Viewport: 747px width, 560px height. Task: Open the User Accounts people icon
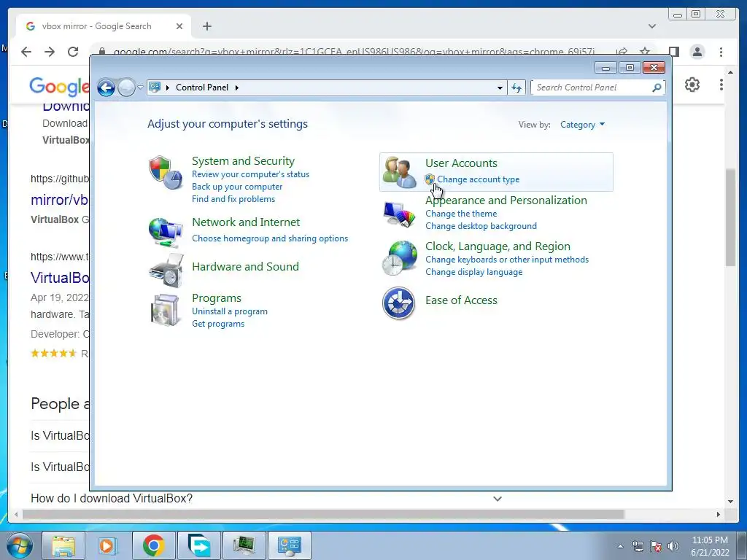pyautogui.click(x=399, y=172)
